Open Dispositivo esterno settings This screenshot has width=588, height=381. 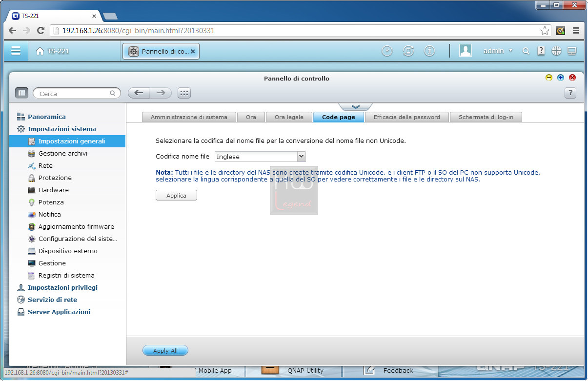(x=67, y=251)
